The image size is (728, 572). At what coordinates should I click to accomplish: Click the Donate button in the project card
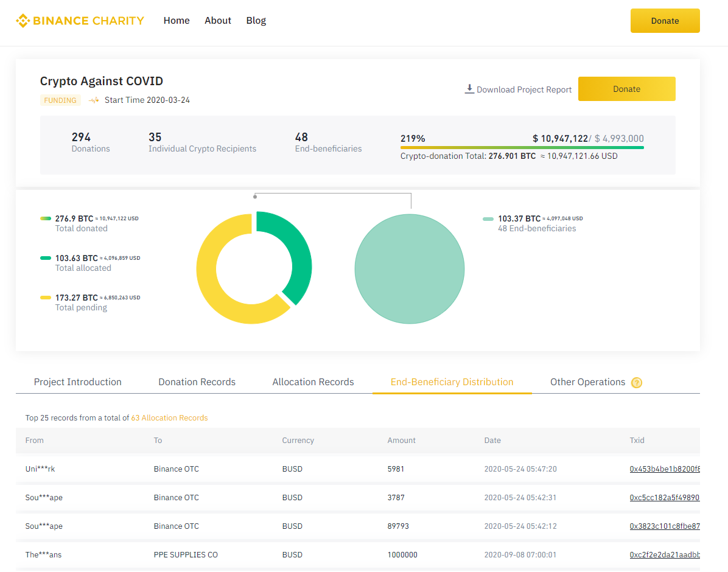click(626, 89)
